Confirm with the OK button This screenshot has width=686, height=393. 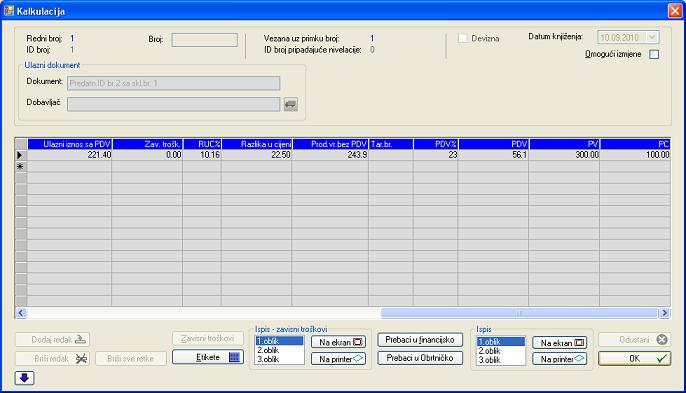[x=634, y=358]
